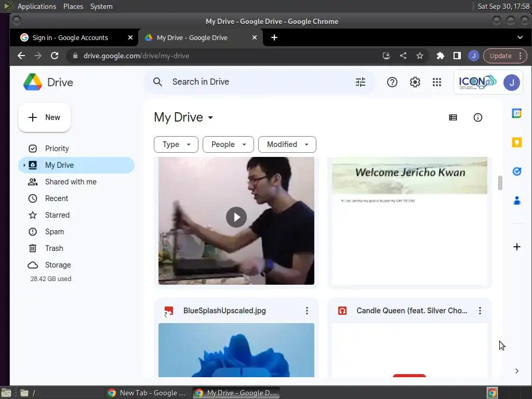This screenshot has height=399, width=532.
Task: Click the Search in Drive field
Action: pos(259,82)
